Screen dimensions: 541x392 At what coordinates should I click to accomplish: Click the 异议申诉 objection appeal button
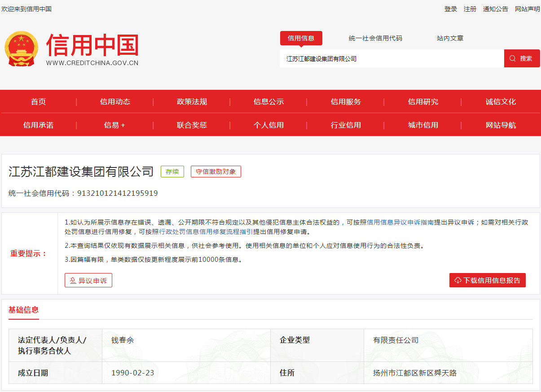[88, 281]
